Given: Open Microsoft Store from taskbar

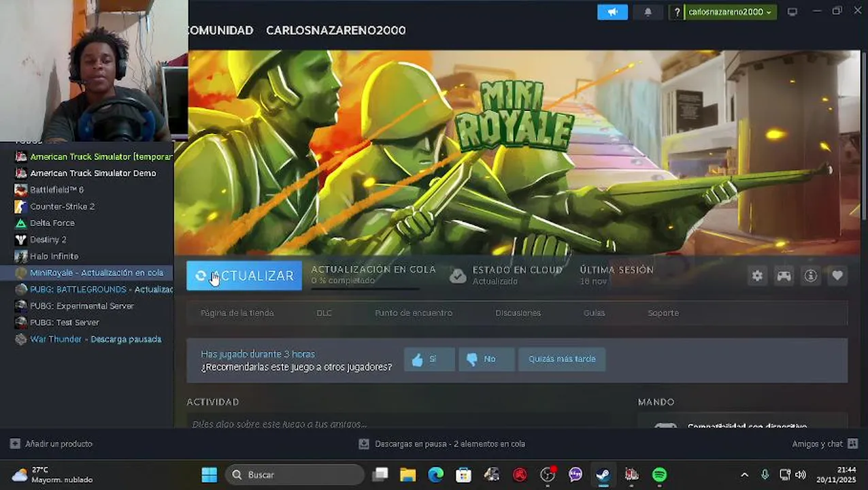Looking at the screenshot, I should [464, 474].
